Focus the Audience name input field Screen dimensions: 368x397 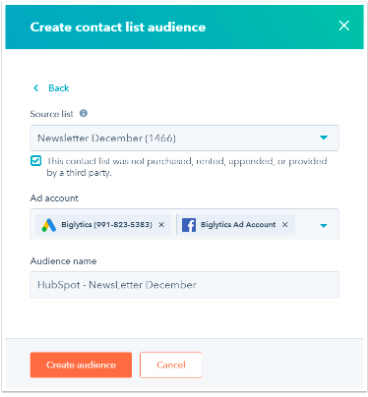pyautogui.click(x=184, y=285)
